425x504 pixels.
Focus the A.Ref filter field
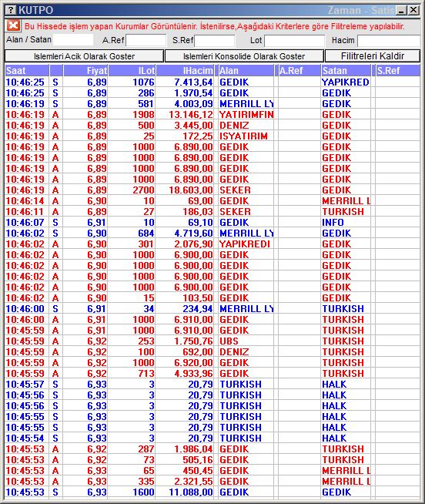146,41
